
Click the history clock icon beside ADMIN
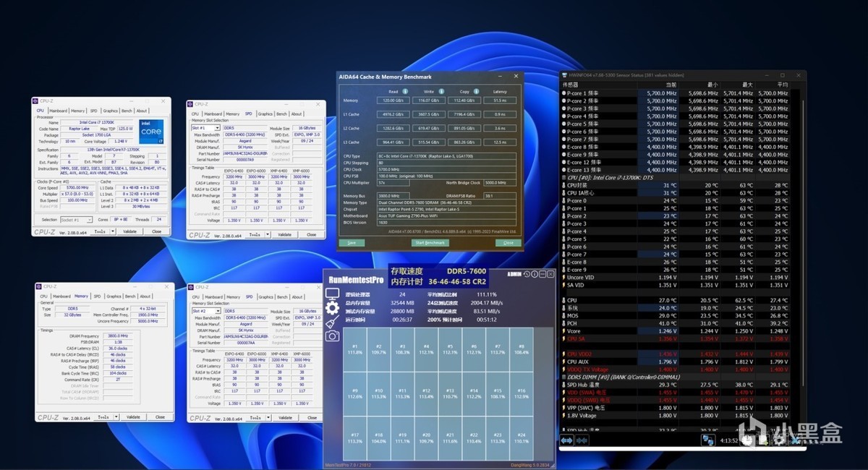[527, 274]
